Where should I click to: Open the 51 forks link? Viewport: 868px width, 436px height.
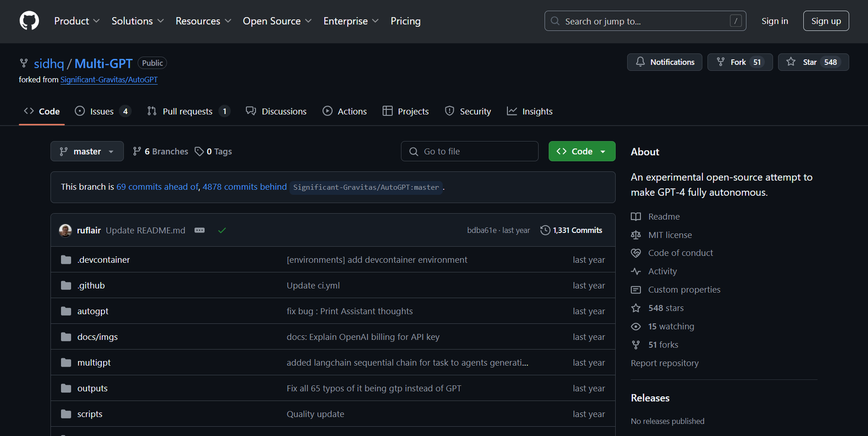click(663, 345)
